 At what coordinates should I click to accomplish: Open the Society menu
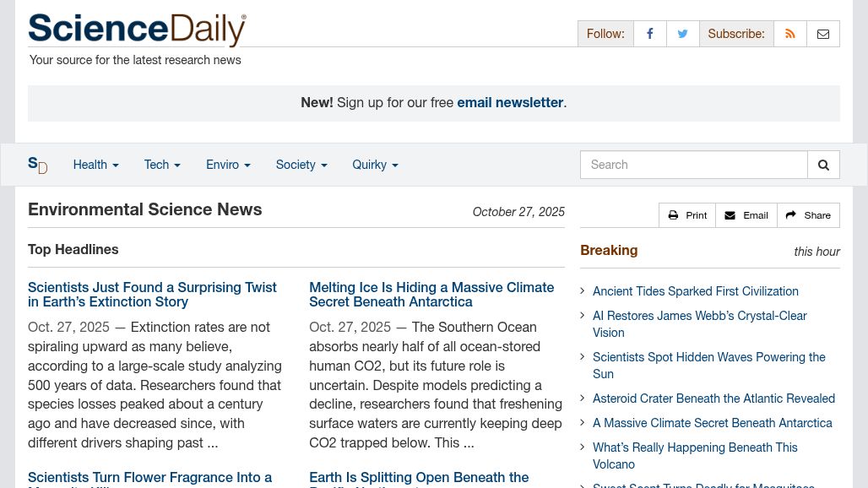(301, 165)
